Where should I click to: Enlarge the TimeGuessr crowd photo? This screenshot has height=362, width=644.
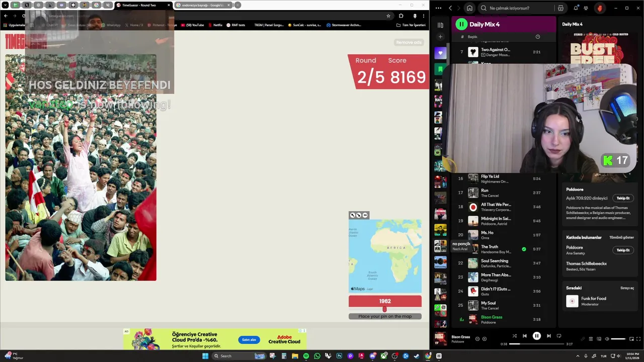(x=80, y=167)
